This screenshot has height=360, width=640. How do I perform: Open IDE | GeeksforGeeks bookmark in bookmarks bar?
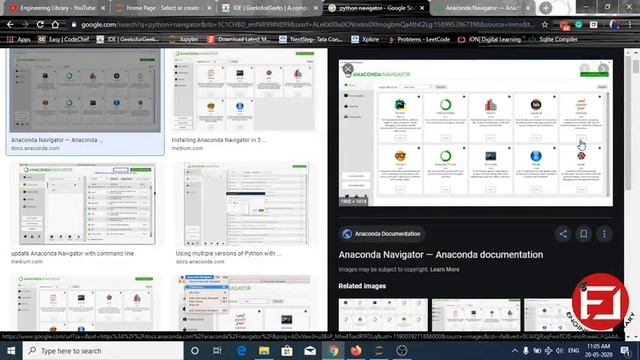tap(128, 39)
